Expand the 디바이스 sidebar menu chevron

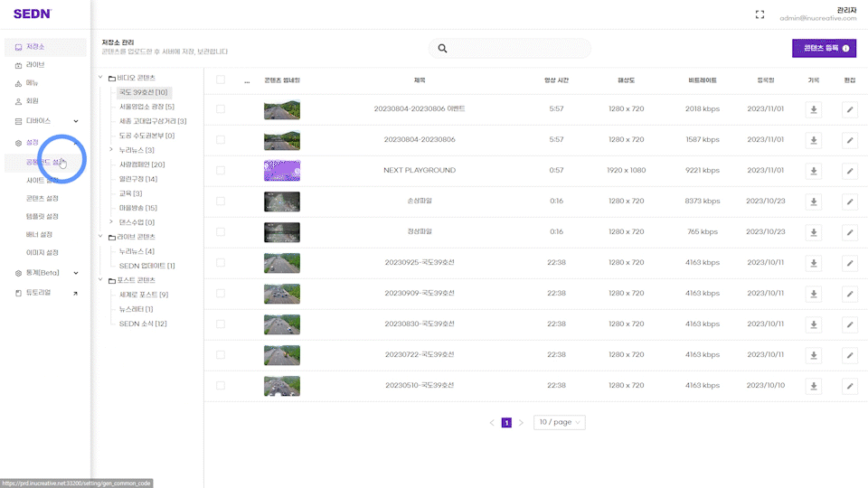tap(76, 121)
